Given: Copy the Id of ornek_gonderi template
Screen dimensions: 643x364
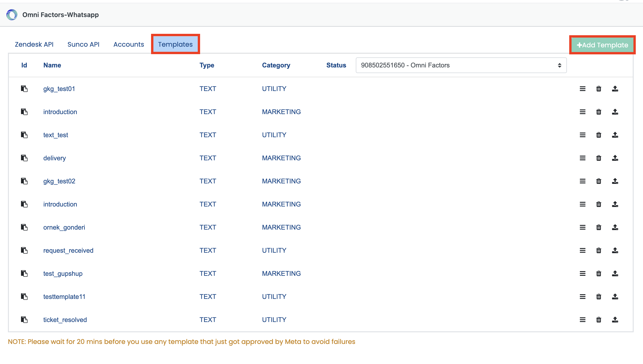Looking at the screenshot, I should (x=24, y=227).
